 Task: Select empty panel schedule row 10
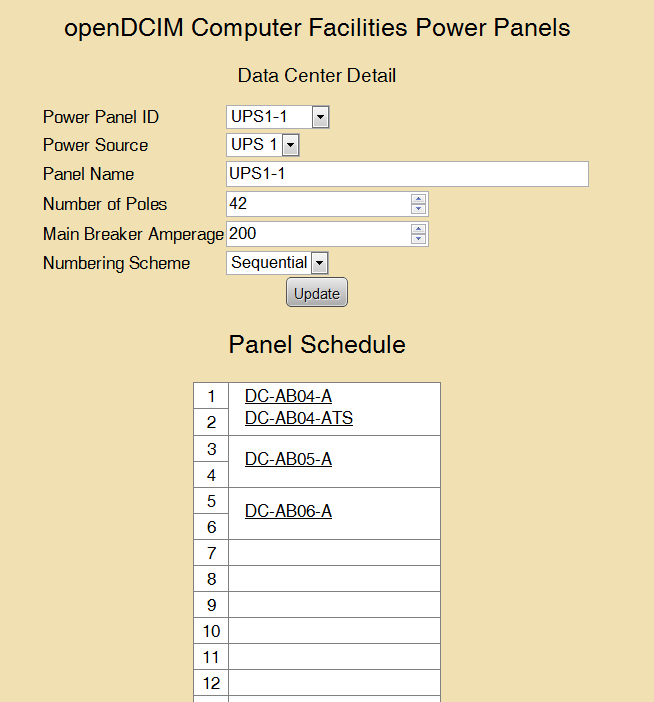[334, 631]
